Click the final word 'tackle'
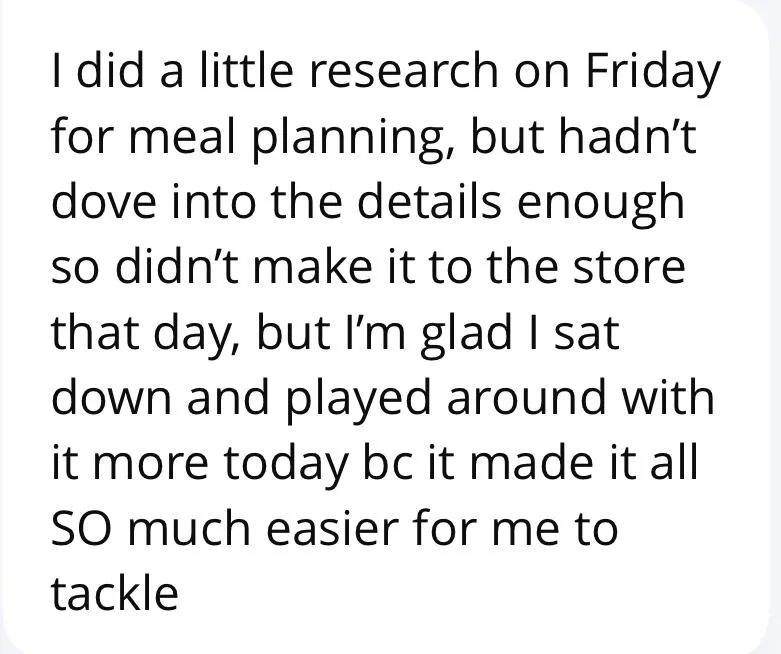The image size is (781, 654). tap(115, 594)
